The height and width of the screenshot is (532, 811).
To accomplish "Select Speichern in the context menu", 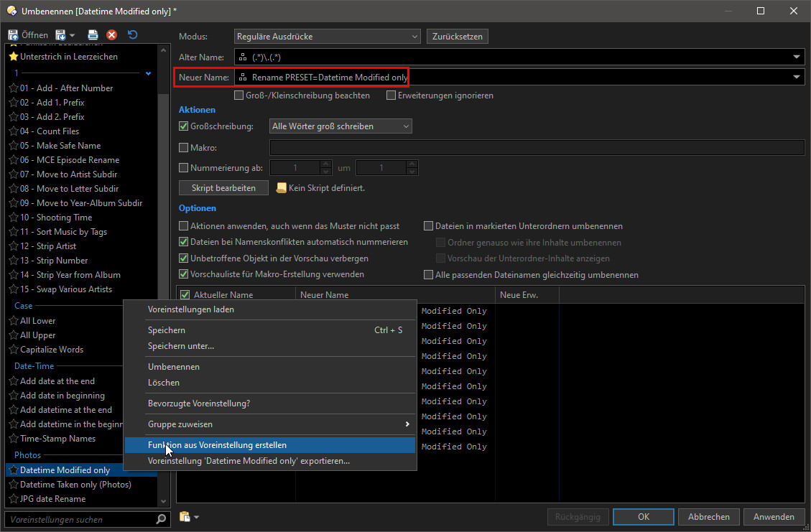I will click(270, 330).
